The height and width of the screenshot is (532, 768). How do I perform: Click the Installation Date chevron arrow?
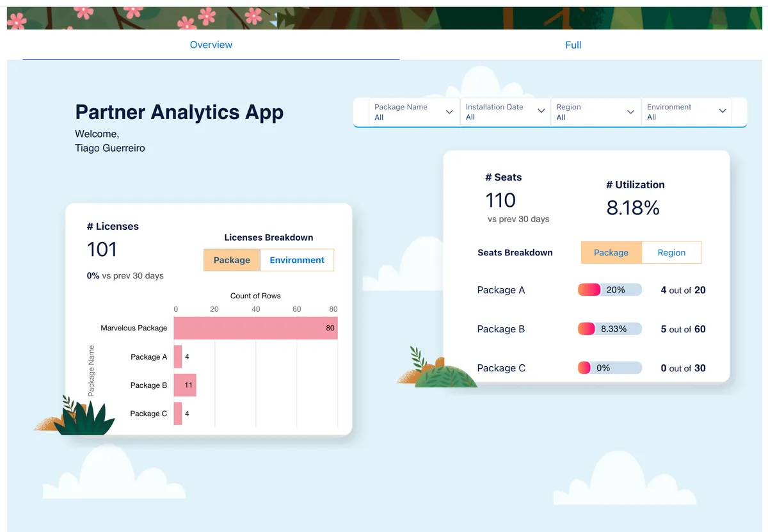tap(541, 111)
